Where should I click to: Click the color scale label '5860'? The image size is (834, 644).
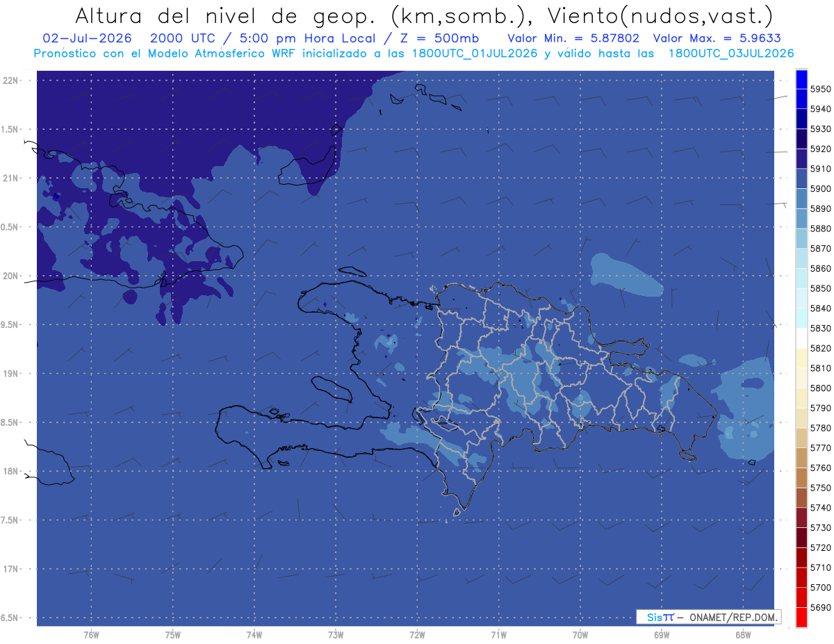click(x=820, y=268)
